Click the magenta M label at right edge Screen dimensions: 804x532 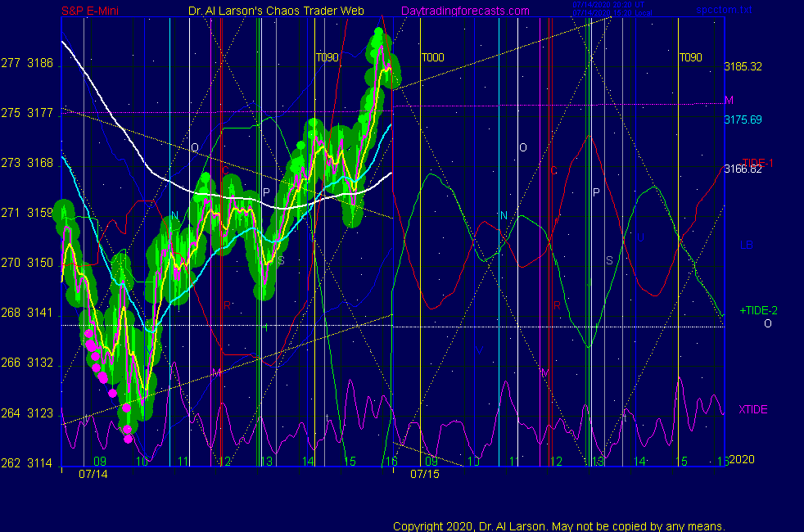(729, 101)
